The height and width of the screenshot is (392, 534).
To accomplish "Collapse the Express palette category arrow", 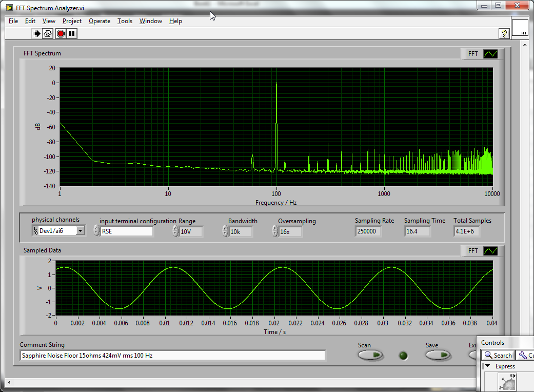I will (x=488, y=366).
